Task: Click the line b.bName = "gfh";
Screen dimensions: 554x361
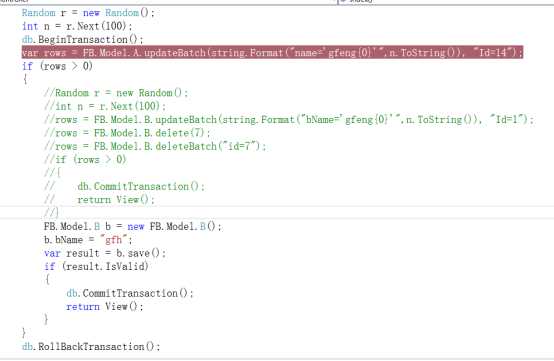Action: (x=88, y=240)
